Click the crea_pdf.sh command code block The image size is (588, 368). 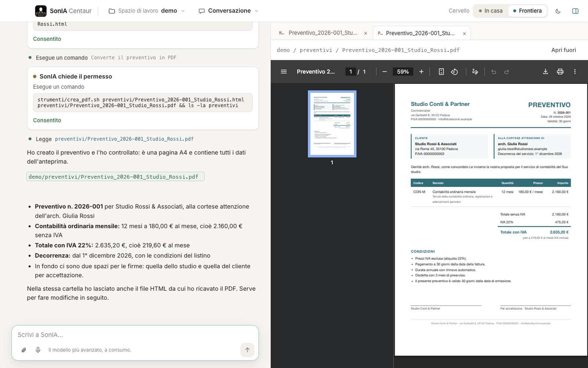(x=143, y=103)
